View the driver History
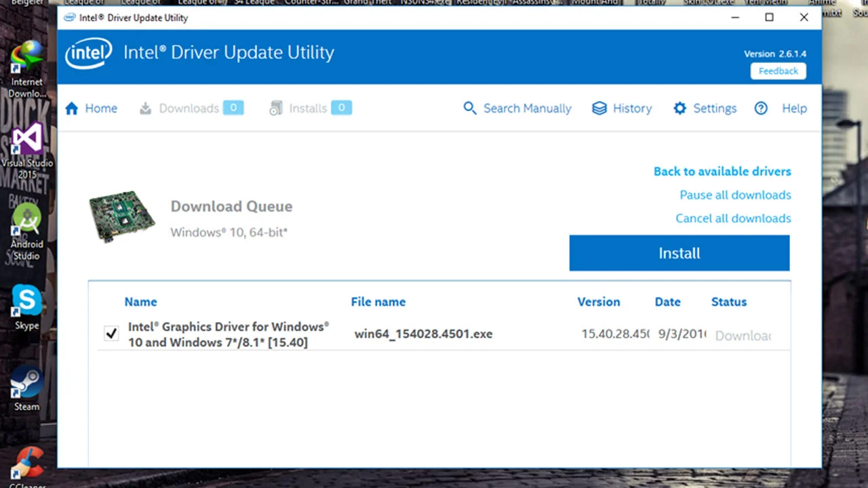 pyautogui.click(x=622, y=108)
